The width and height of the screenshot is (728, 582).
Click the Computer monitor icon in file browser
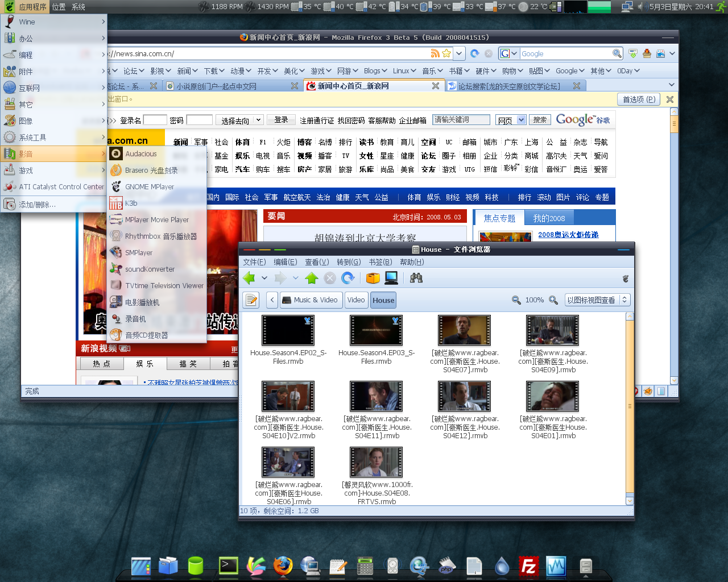(391, 278)
